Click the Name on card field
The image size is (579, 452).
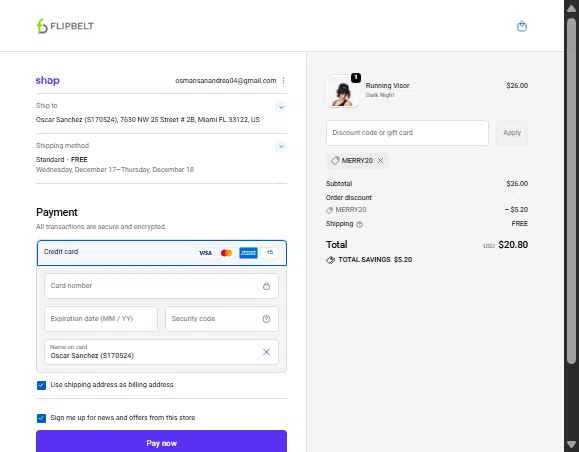coord(162,352)
